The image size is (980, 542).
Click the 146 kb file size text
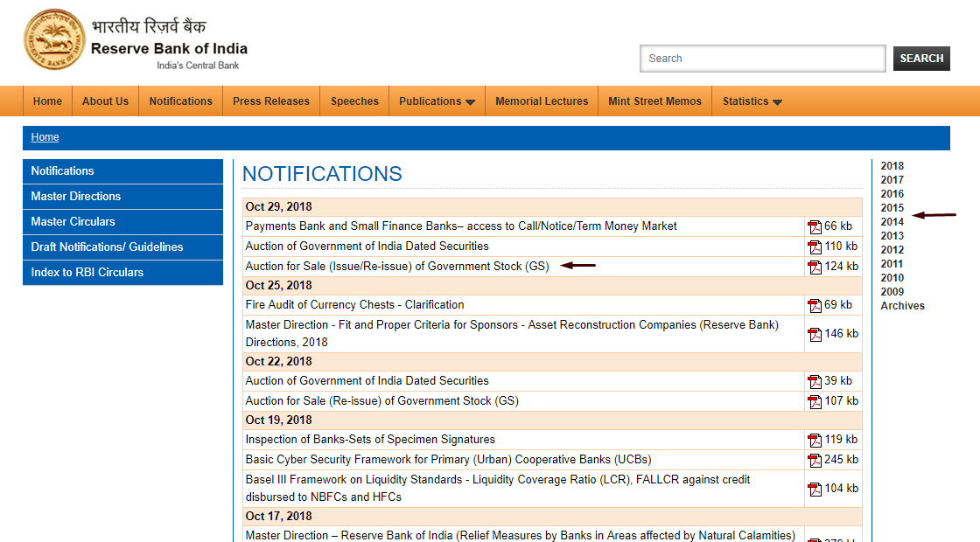841,333
